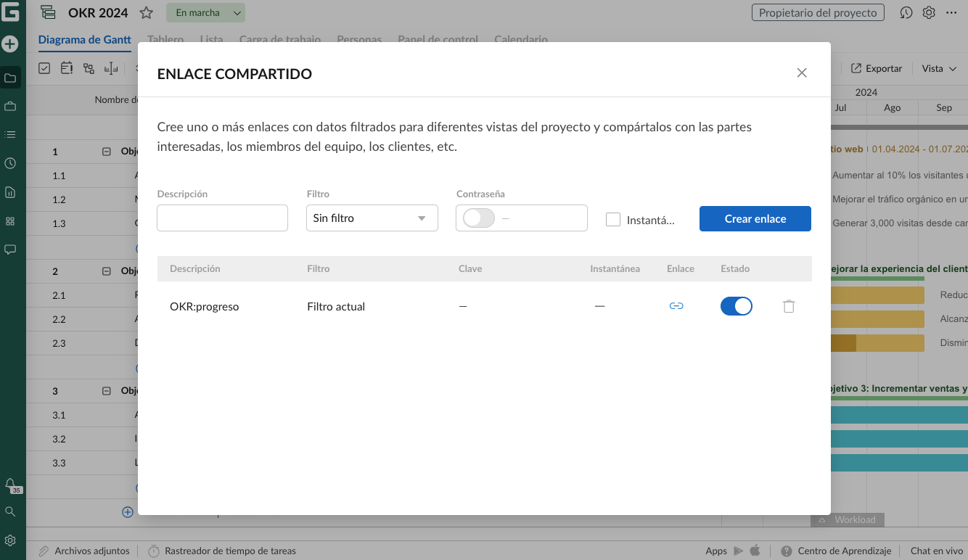Delete the OKR:progreso link with the trash icon
Viewport: 968px width, 560px height.
[x=789, y=306]
